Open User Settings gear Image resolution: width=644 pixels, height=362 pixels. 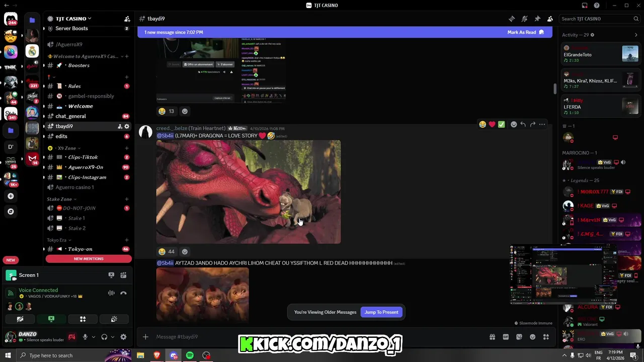pyautogui.click(x=123, y=337)
